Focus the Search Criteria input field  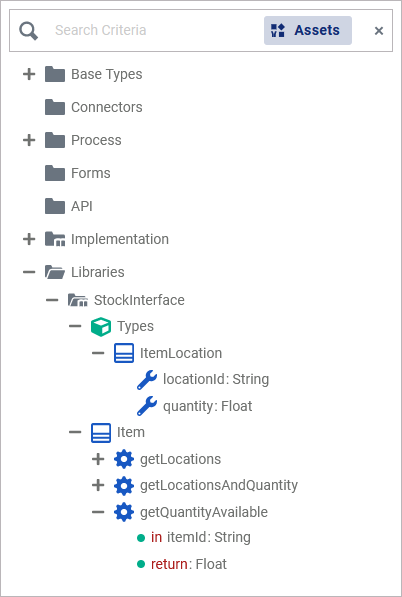pos(152,30)
